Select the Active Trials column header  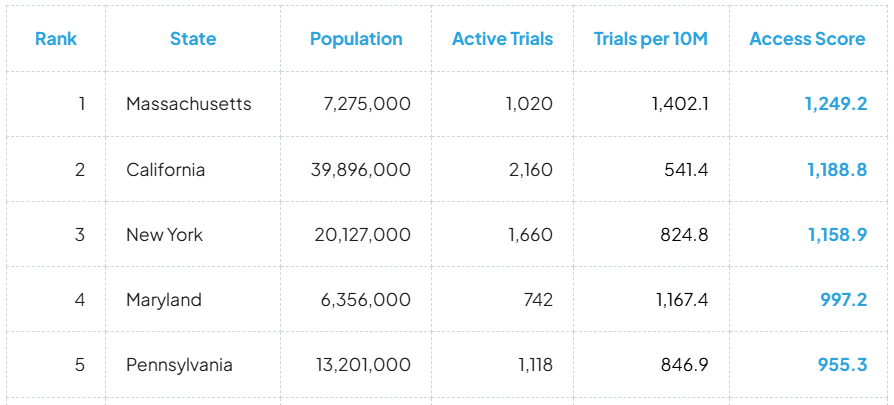(x=502, y=39)
